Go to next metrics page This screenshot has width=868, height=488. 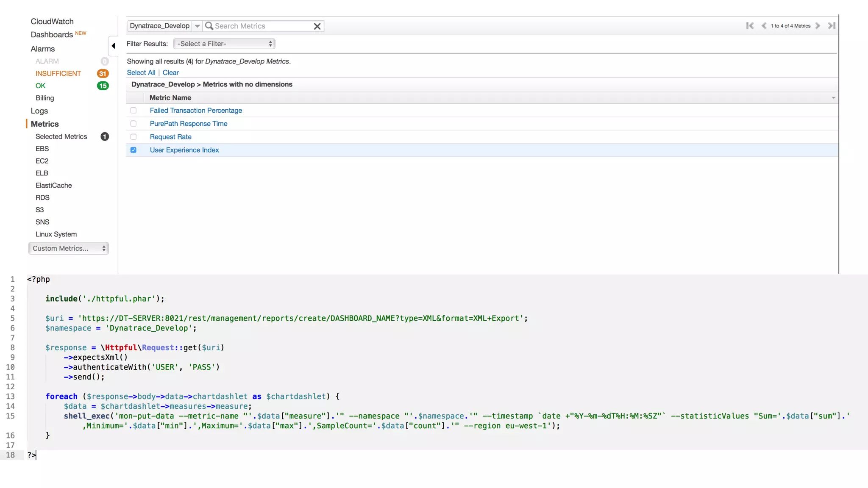[818, 26]
